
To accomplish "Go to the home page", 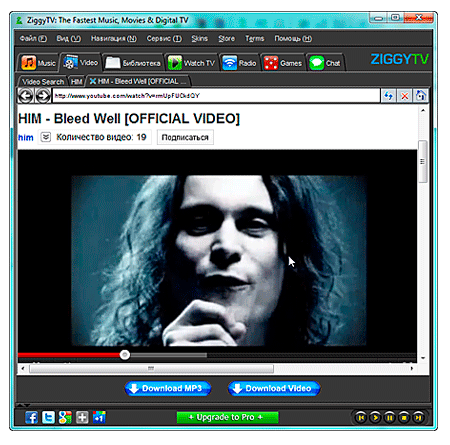I will pyautogui.click(x=420, y=96).
